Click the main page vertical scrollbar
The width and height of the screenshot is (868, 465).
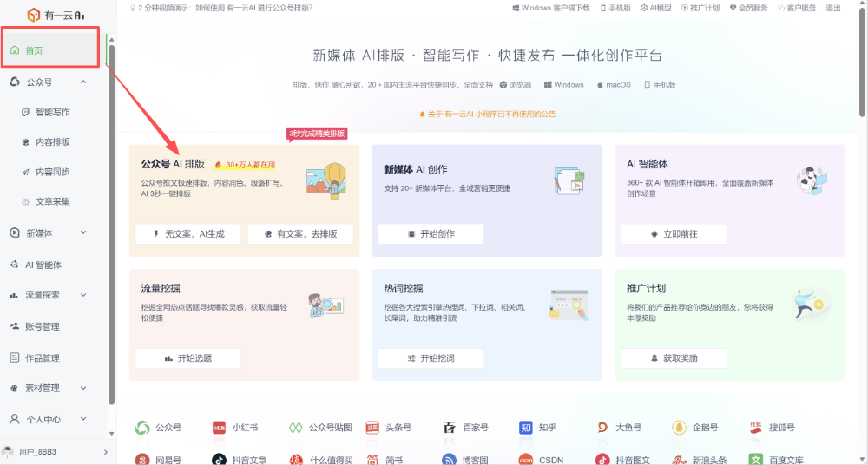863,61
